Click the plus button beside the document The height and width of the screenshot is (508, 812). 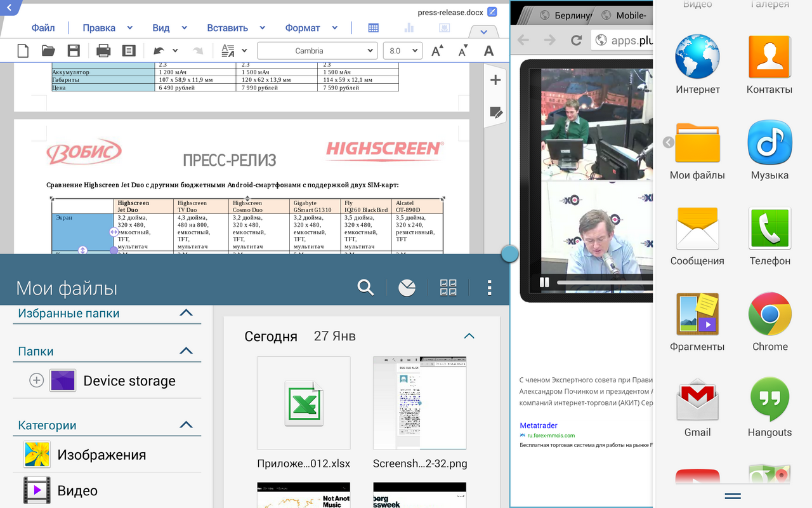496,80
